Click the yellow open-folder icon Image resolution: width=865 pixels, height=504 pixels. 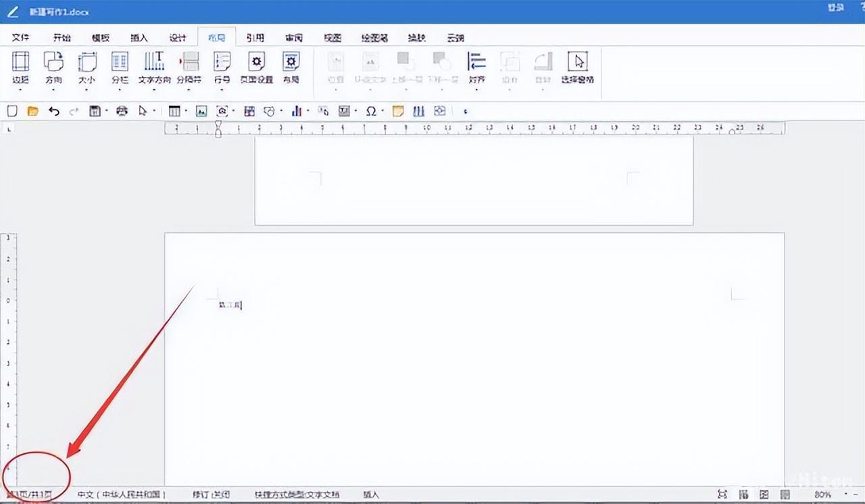pos(32,111)
